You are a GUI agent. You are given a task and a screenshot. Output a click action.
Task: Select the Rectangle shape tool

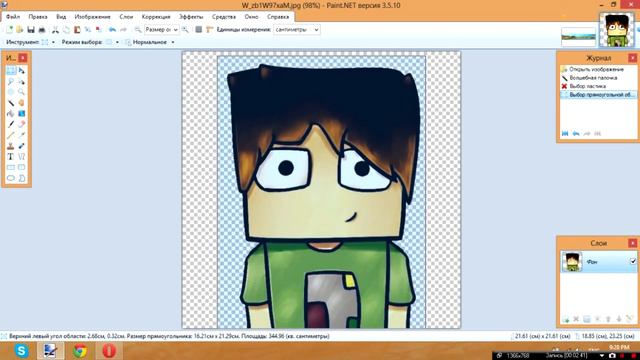coord(11,167)
